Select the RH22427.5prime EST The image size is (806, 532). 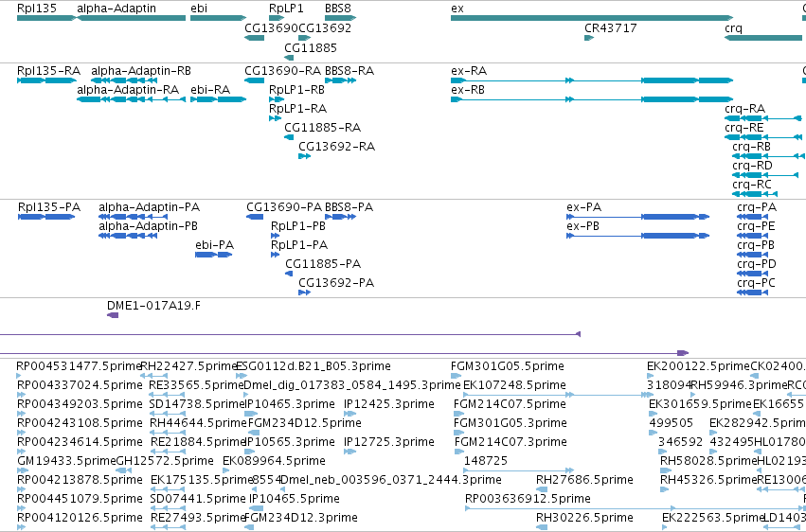154,377
